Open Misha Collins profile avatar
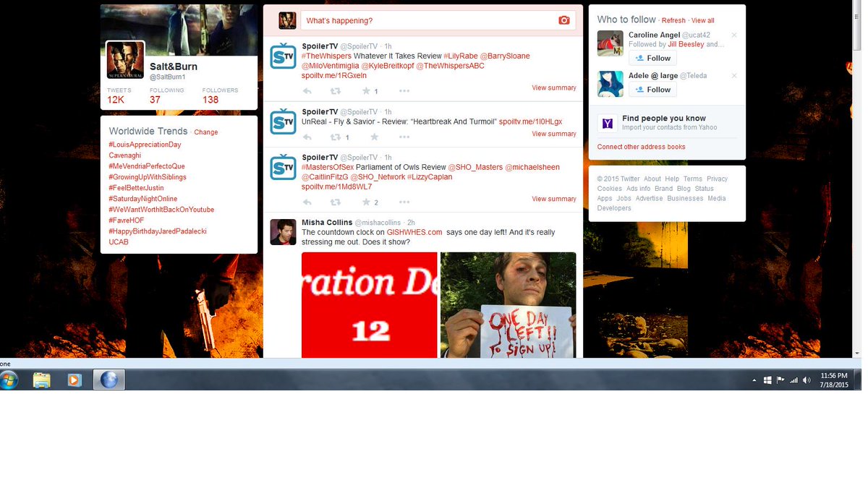868x488 pixels. coord(283,231)
